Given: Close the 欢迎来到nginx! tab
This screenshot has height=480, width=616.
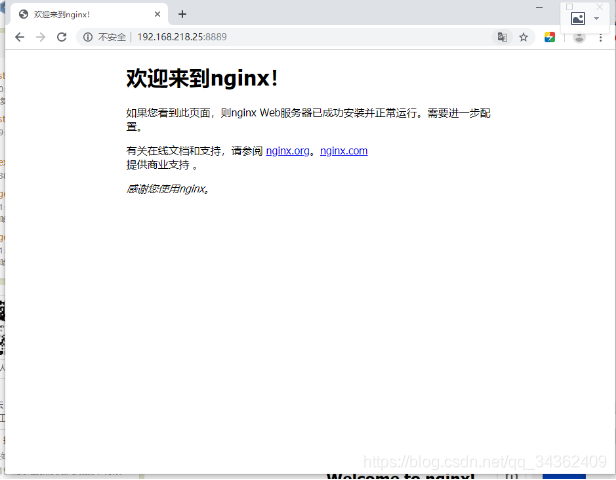Looking at the screenshot, I should click(158, 15).
